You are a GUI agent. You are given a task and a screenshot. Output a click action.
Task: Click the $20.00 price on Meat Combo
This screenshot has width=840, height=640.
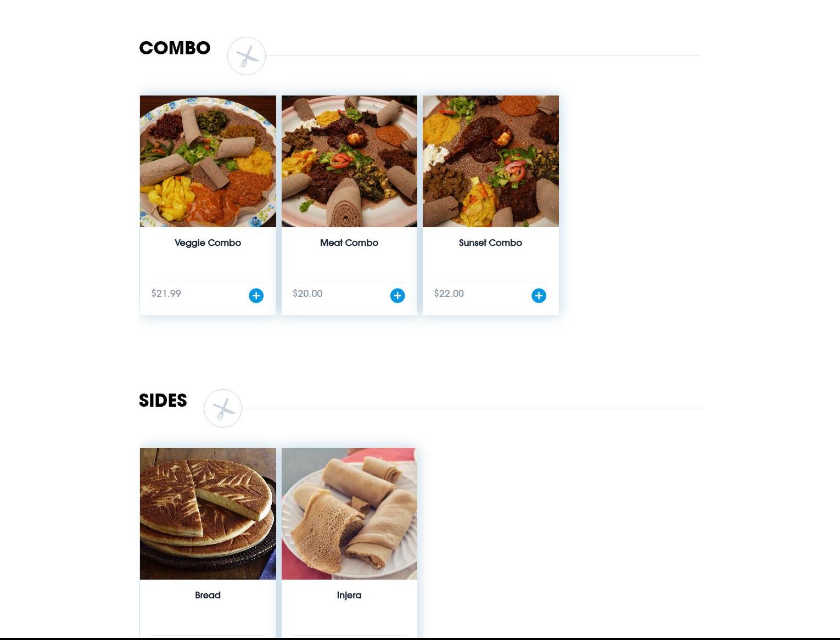click(x=307, y=294)
